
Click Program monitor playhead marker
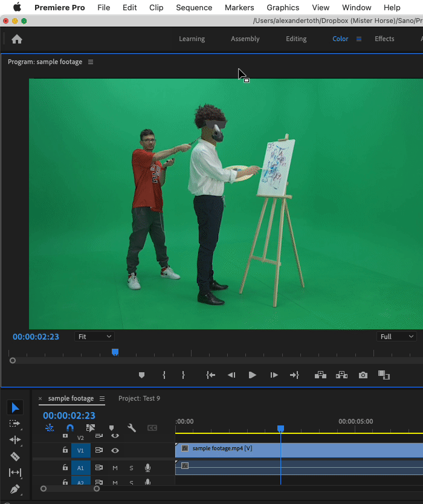[x=115, y=352]
